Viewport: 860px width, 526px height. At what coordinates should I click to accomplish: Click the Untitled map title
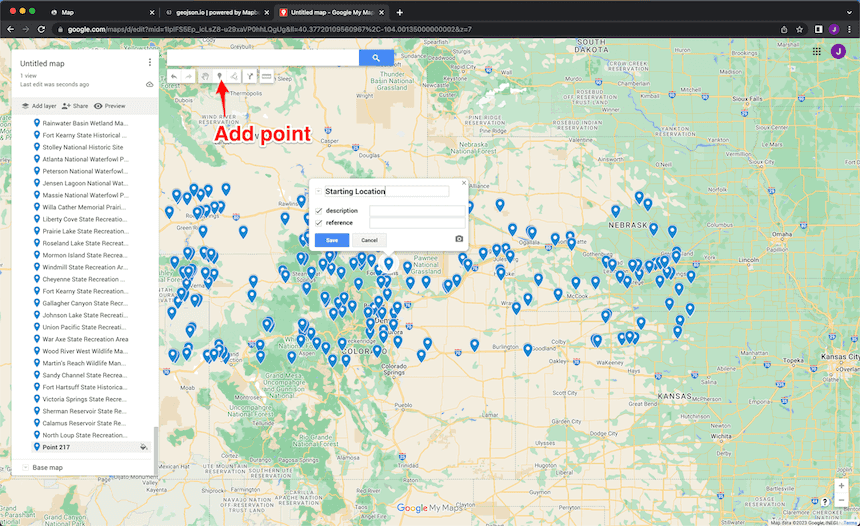[42, 64]
